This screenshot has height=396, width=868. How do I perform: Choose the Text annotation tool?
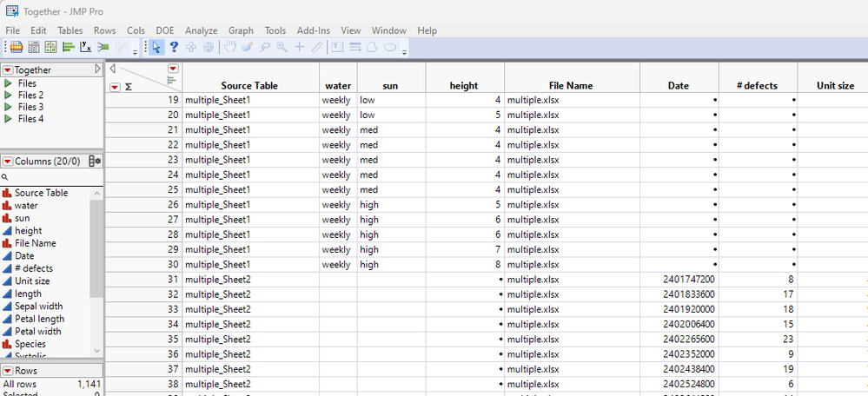(337, 48)
